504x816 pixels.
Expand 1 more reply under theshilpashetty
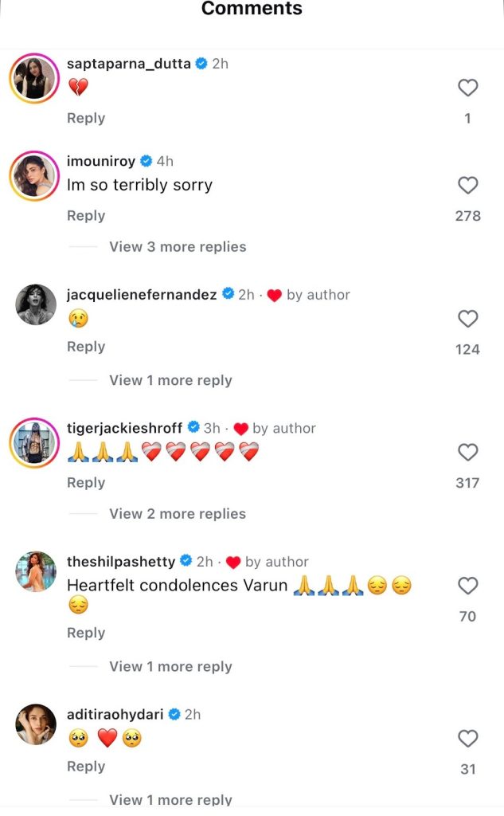pyautogui.click(x=170, y=667)
